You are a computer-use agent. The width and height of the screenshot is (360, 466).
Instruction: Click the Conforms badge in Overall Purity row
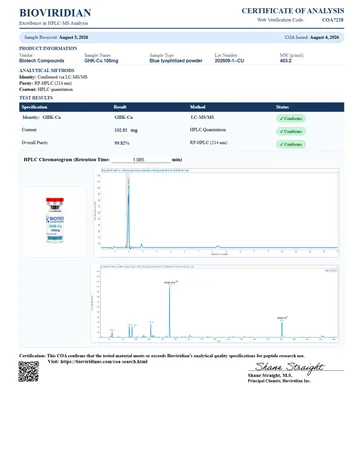pyautogui.click(x=291, y=144)
